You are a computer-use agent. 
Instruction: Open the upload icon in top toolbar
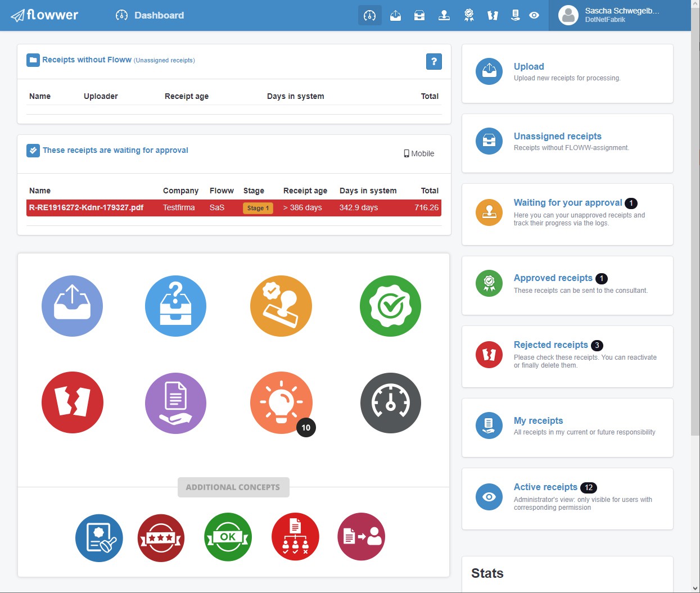tap(396, 15)
